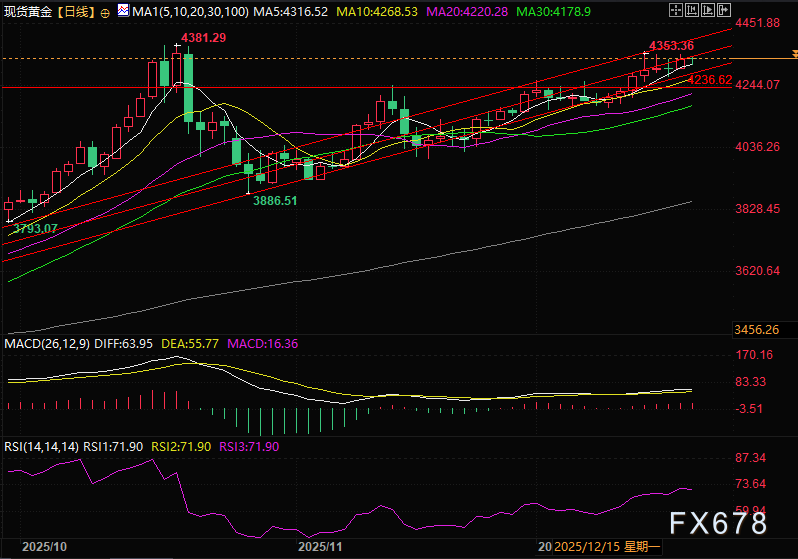Click the chart indicator icon before MA1

(122, 12)
